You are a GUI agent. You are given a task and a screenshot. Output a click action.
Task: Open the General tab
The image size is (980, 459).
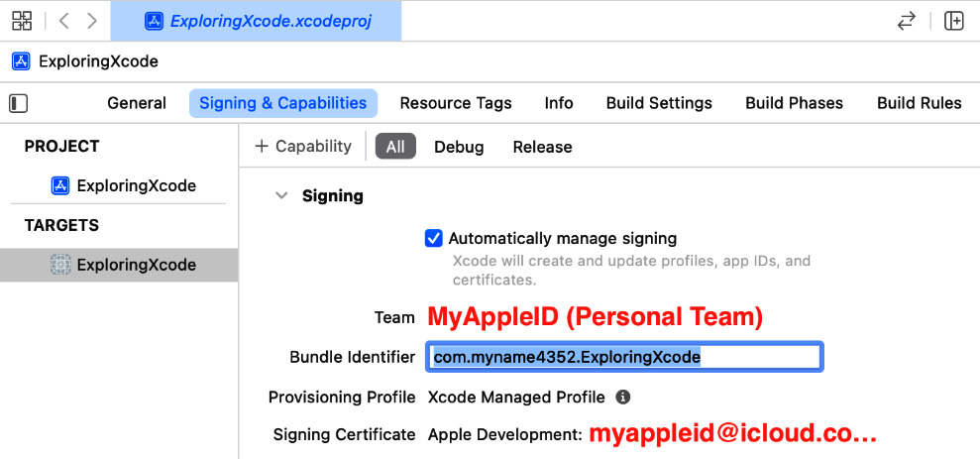(137, 103)
